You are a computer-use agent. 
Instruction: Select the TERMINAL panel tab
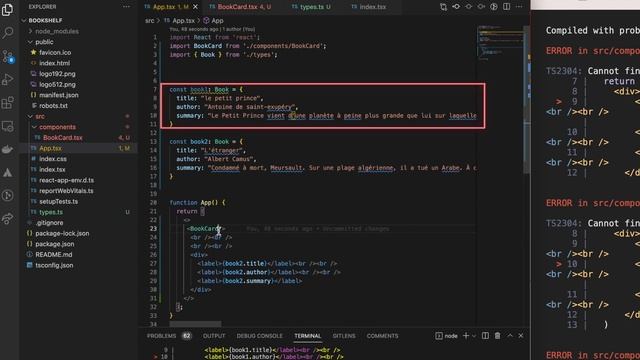tap(308, 336)
